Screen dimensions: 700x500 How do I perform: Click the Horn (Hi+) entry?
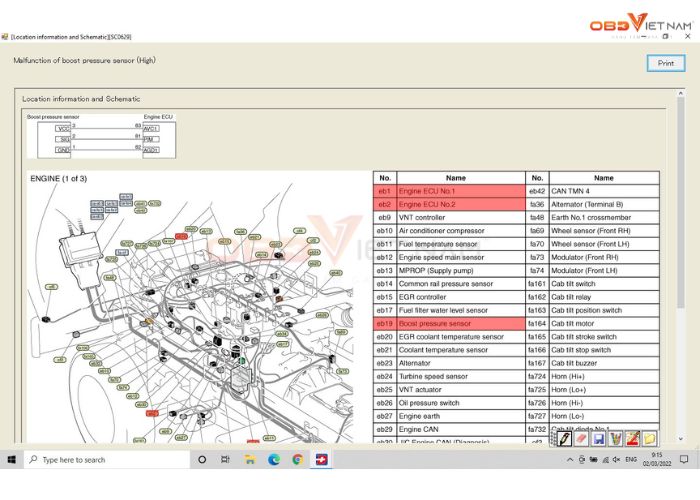pyautogui.click(x=567, y=376)
